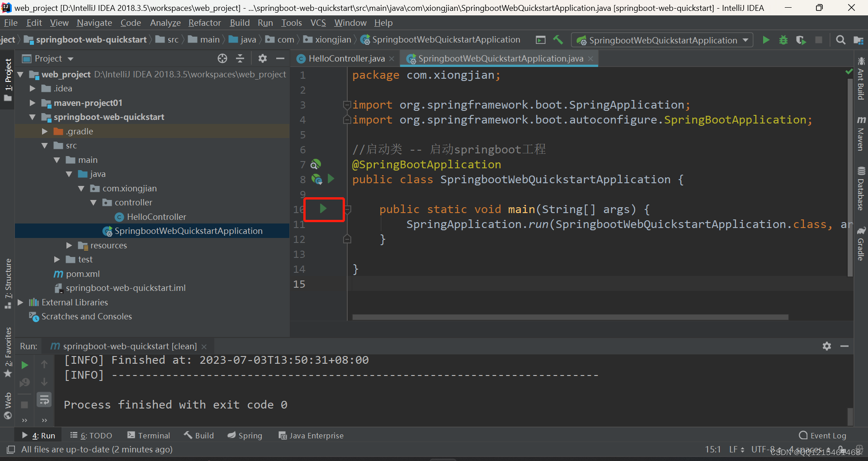This screenshot has height=461, width=868.
Task: Click the disabled Stop button in toolbar
Action: point(818,40)
